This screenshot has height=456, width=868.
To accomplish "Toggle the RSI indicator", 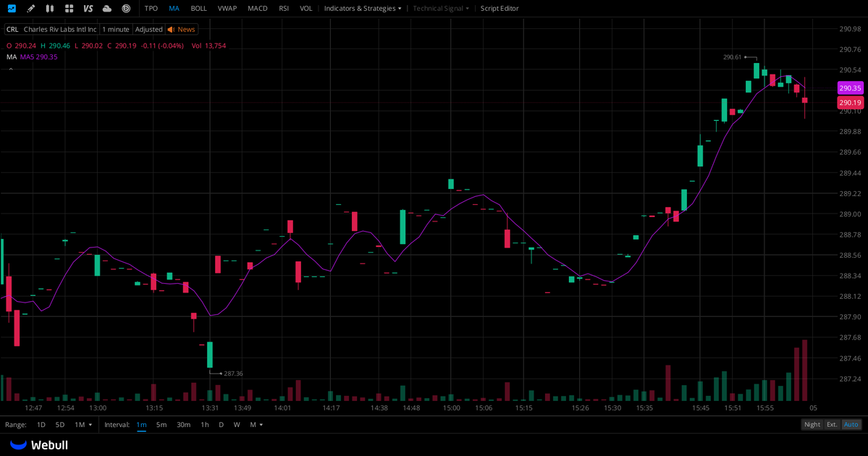I will coord(284,8).
